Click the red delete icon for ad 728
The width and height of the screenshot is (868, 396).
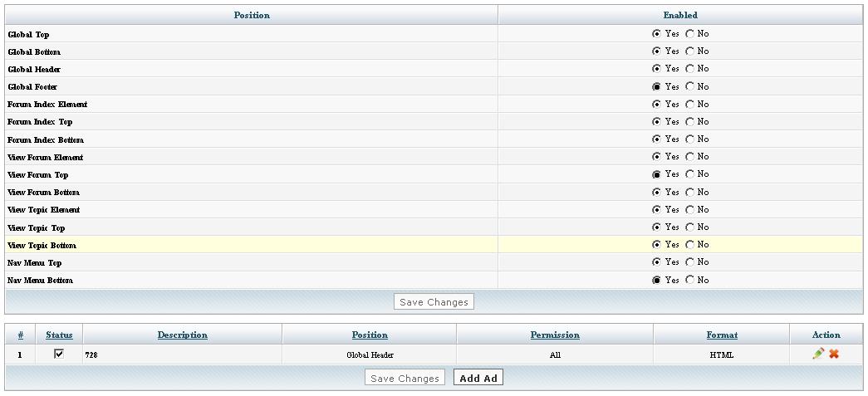pos(834,354)
